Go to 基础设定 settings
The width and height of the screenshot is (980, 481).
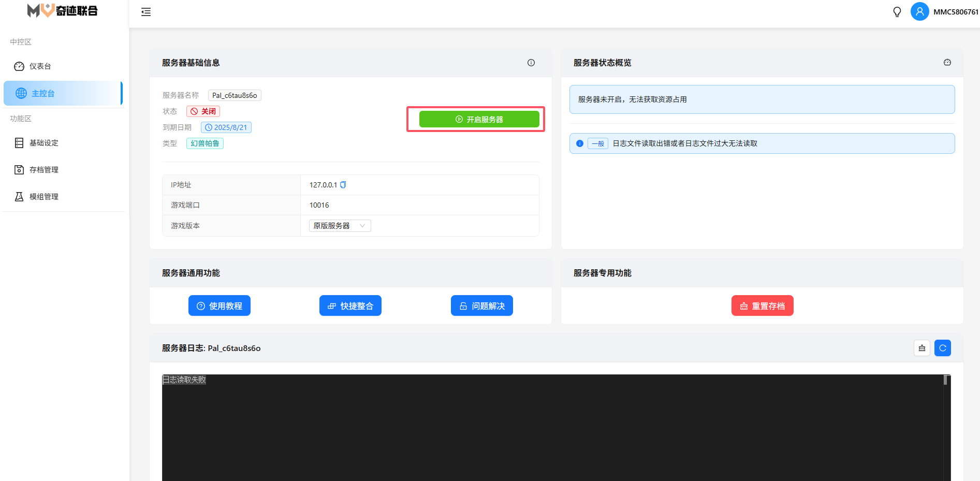pyautogui.click(x=43, y=143)
